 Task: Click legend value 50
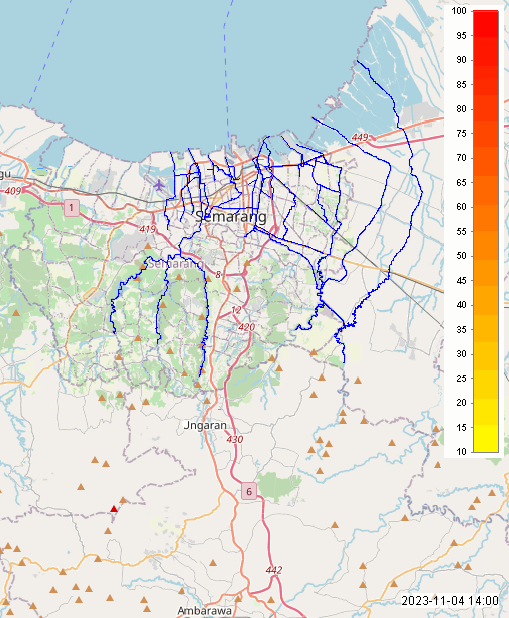click(x=462, y=256)
